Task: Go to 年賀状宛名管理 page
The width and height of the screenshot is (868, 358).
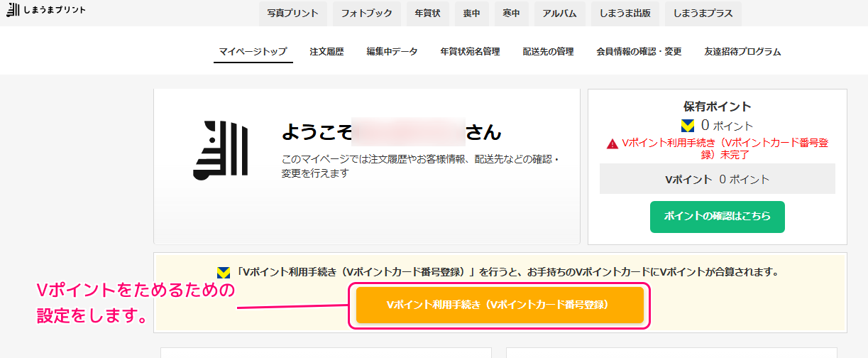Action: (470, 52)
